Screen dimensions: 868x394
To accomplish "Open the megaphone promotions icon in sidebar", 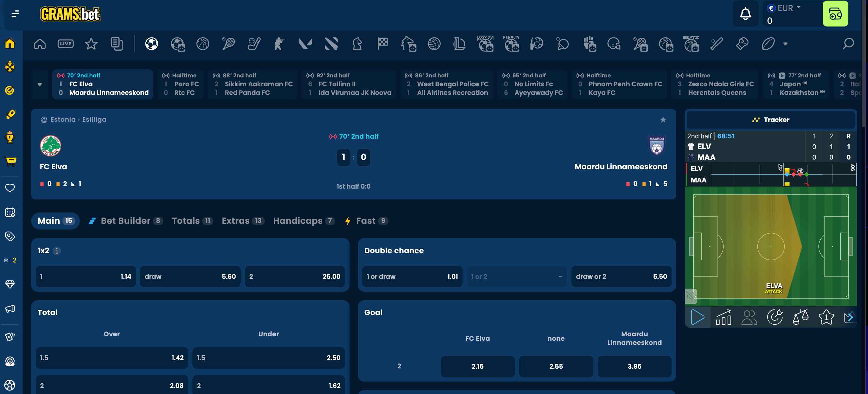I will click(x=10, y=309).
